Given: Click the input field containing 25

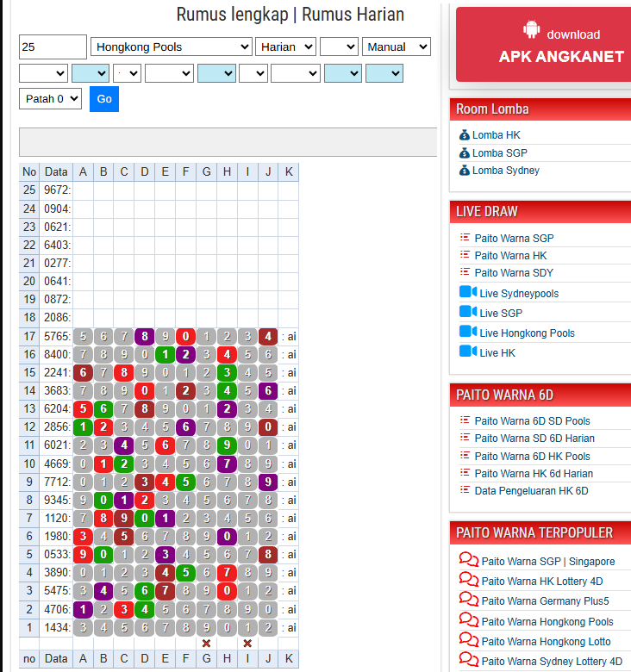Looking at the screenshot, I should click(x=53, y=47).
